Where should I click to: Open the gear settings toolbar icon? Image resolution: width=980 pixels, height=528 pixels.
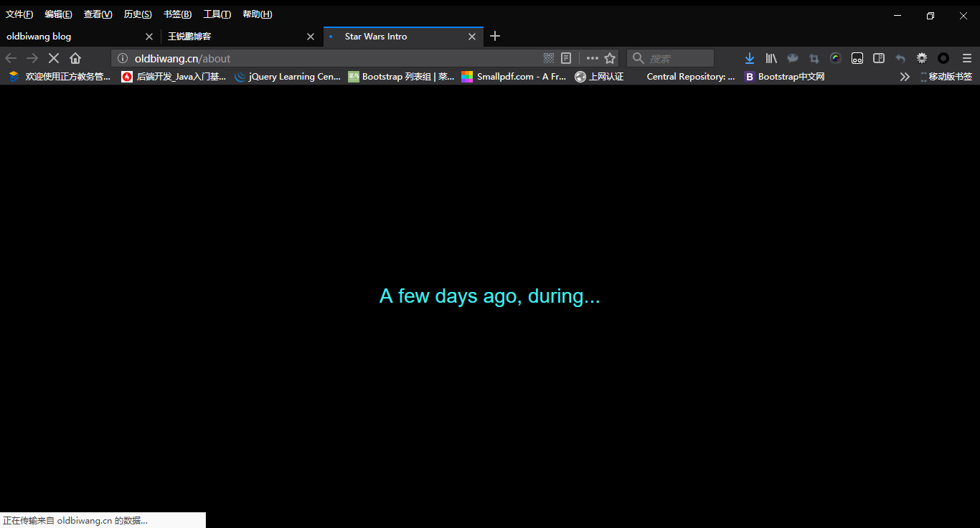[922, 58]
